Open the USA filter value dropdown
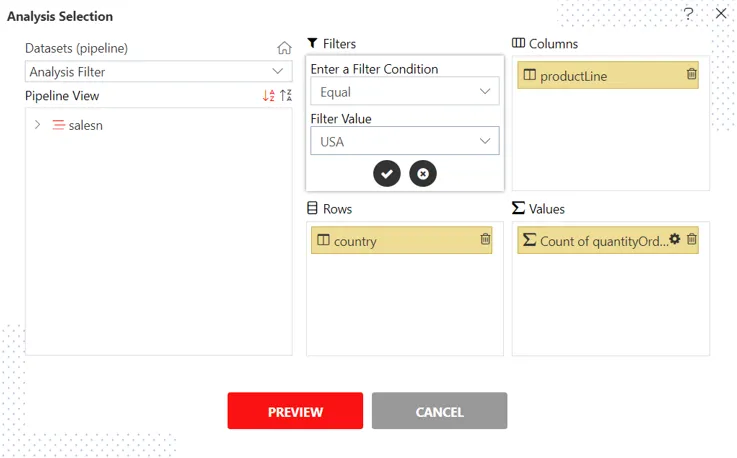 coord(405,141)
